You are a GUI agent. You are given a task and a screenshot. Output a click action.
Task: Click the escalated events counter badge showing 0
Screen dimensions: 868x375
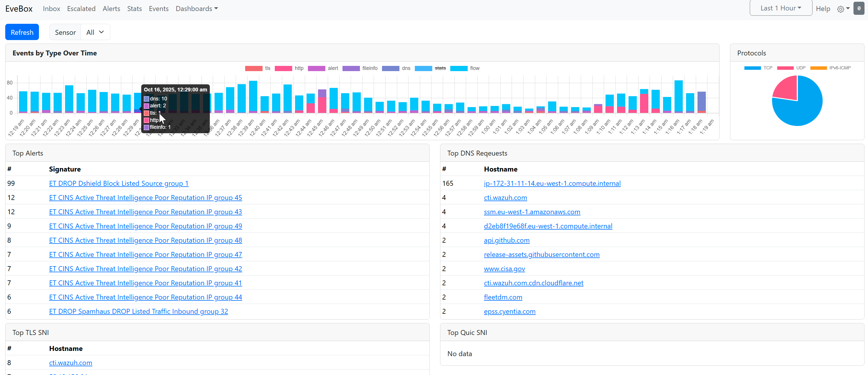pos(859,8)
